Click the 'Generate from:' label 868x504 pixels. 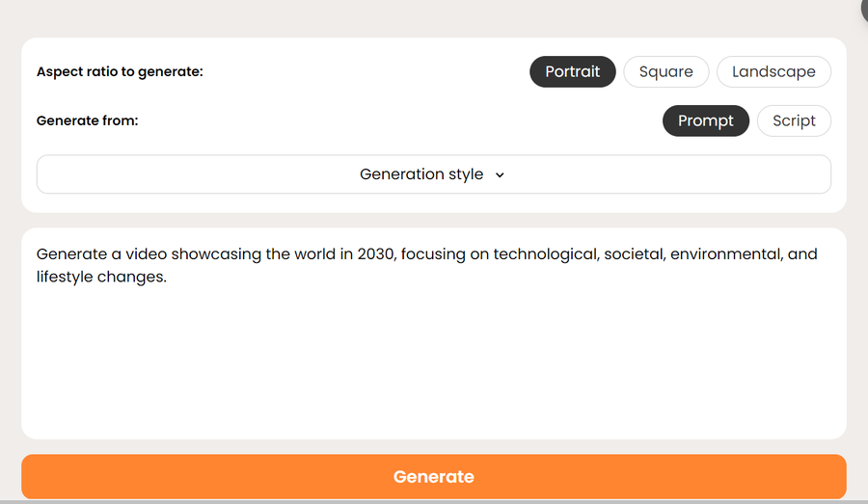pyautogui.click(x=87, y=121)
